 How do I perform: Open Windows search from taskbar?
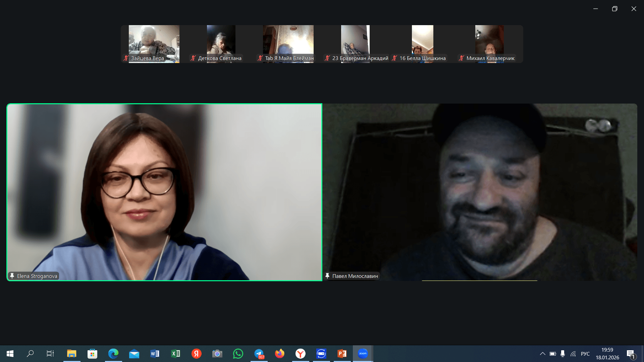(x=30, y=354)
